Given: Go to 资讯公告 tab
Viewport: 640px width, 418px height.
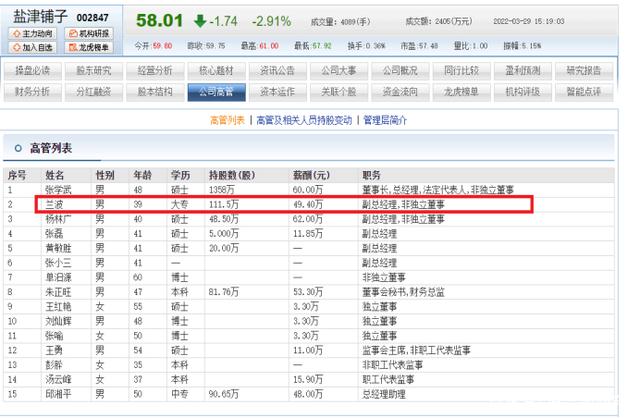Looking at the screenshot, I should click(x=278, y=71).
